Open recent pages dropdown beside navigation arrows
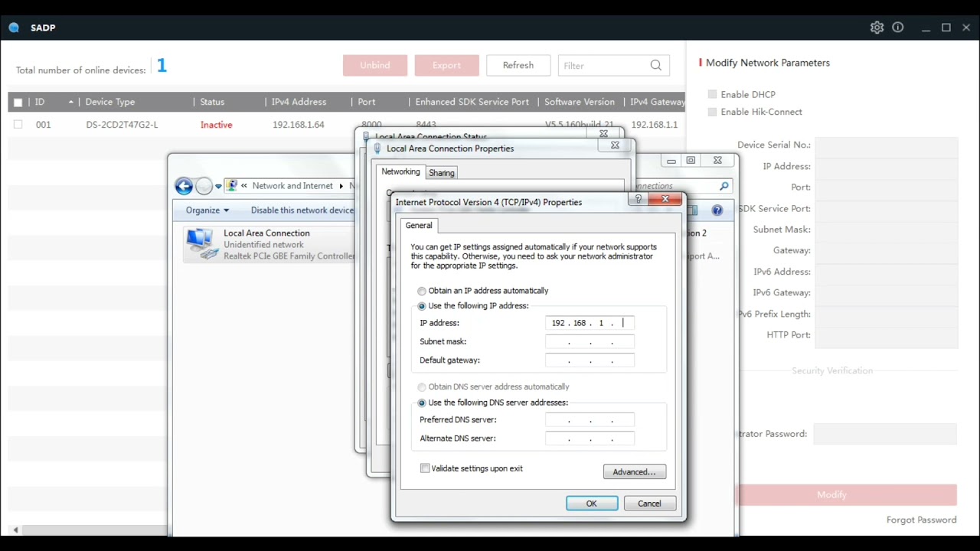 218,186
